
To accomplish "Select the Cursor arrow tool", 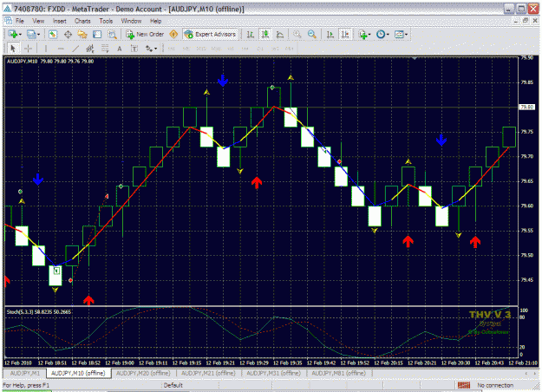I will point(13,49).
